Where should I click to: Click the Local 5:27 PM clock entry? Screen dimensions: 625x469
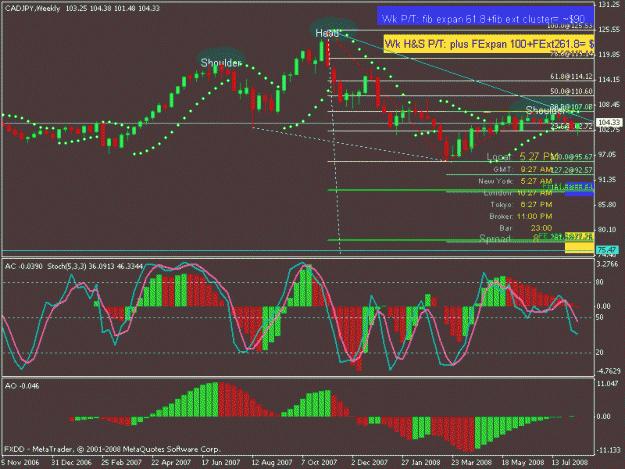point(522,156)
